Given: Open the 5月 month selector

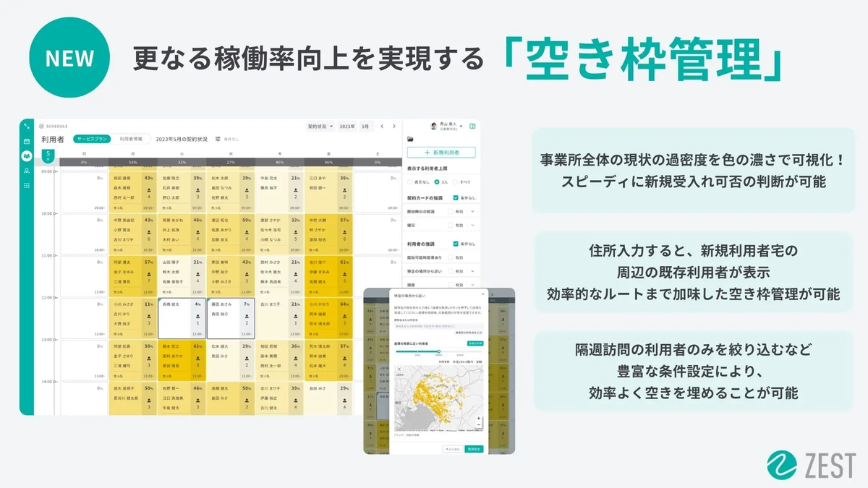Looking at the screenshot, I should pyautogui.click(x=366, y=126).
